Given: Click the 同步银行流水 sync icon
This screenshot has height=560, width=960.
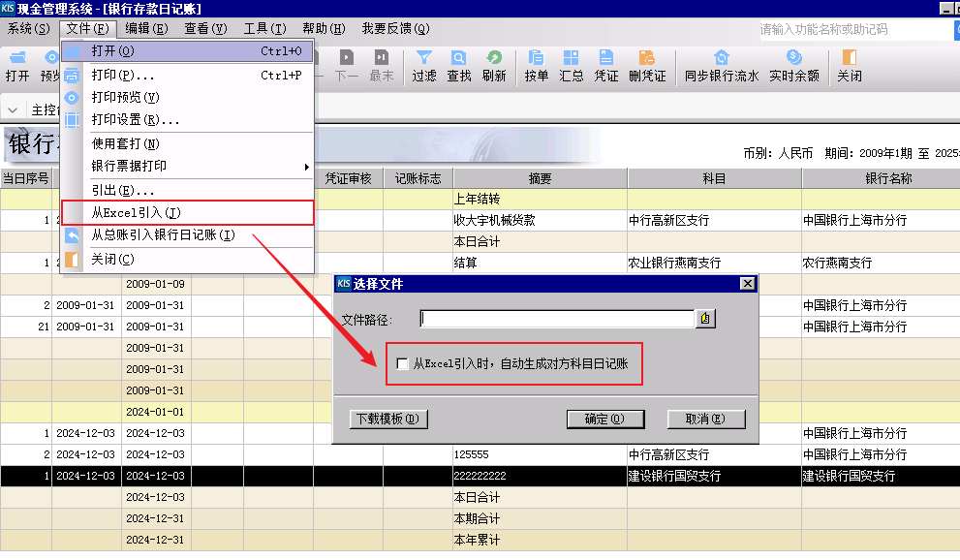Looking at the screenshot, I should pos(721,65).
